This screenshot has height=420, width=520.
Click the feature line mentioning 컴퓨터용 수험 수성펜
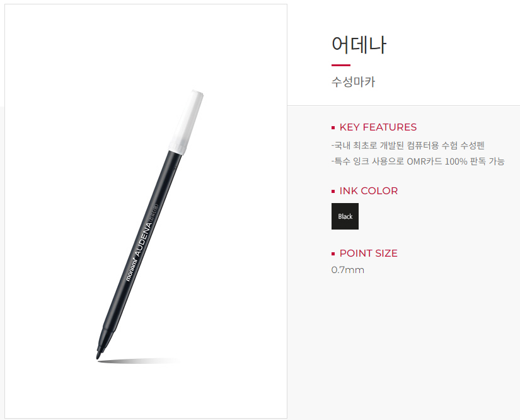pos(408,145)
